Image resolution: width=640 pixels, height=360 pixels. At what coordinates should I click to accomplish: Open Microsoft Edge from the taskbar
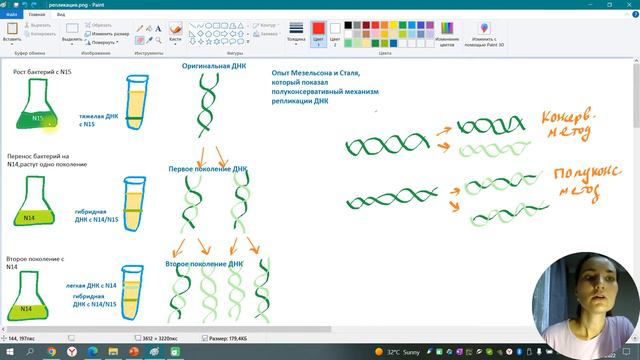pos(93,351)
